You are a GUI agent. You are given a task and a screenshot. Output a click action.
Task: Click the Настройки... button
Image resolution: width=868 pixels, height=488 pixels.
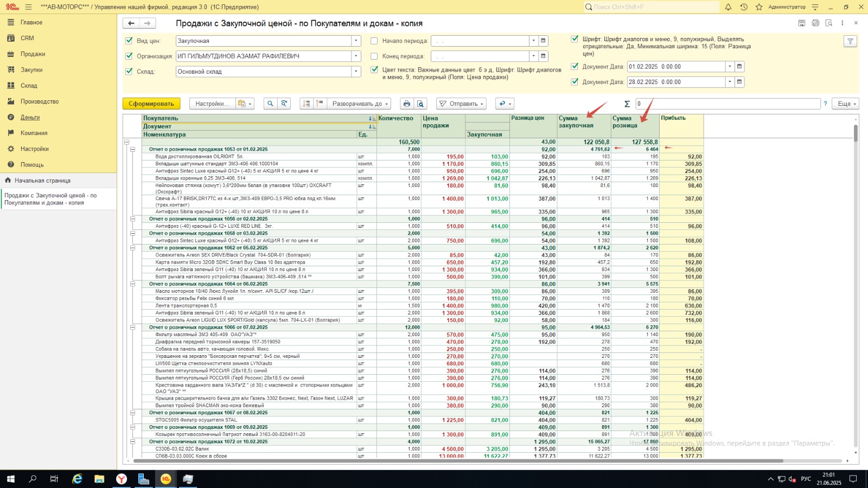coord(212,104)
